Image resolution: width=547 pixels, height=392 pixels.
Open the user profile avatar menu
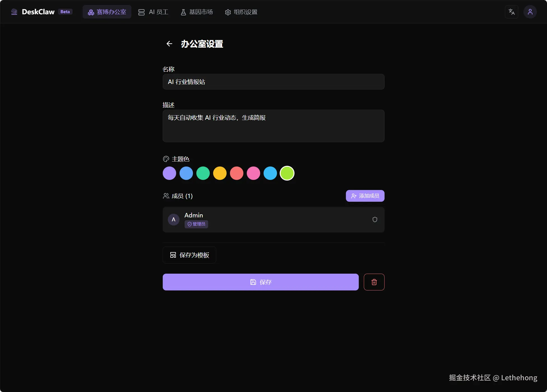point(530,12)
